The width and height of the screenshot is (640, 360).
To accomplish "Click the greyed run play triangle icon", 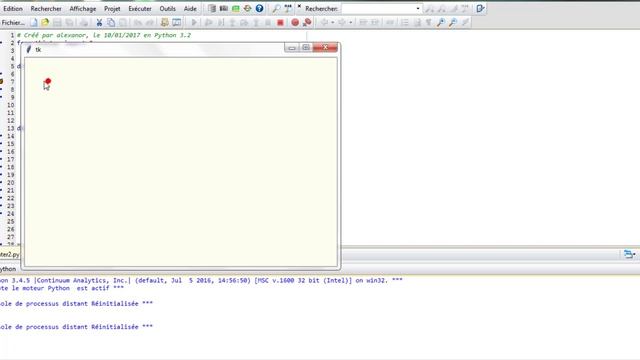I will 194,22.
